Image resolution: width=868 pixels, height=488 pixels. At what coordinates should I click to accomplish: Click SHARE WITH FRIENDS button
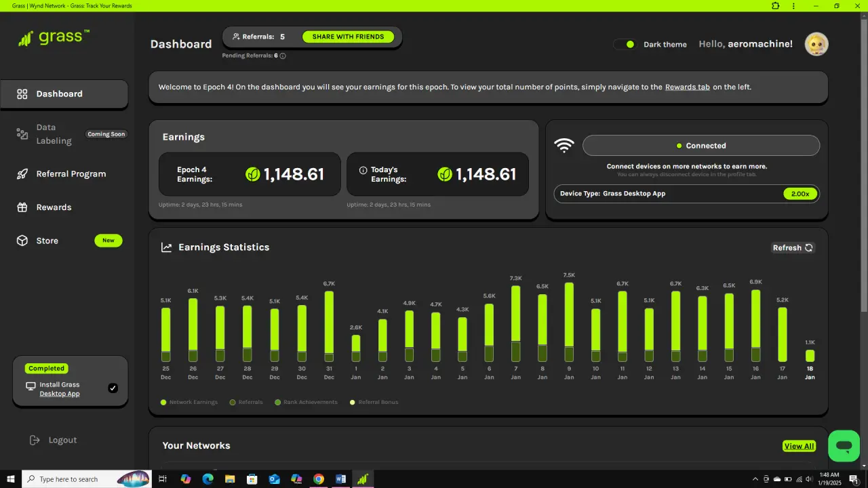(x=349, y=37)
